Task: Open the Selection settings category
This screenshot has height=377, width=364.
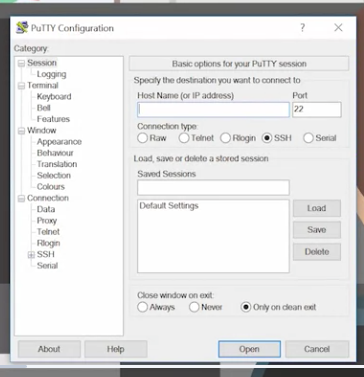Action: (54, 175)
